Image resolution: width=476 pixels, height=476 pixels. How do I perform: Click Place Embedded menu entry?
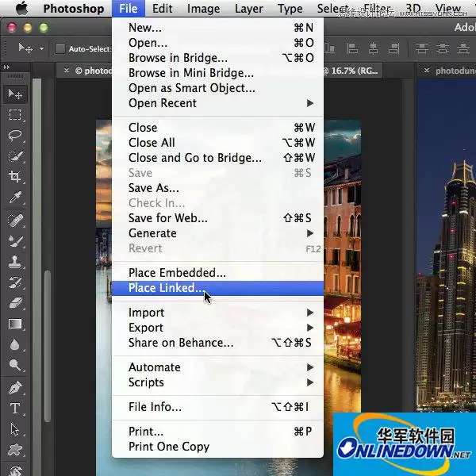pyautogui.click(x=217, y=273)
